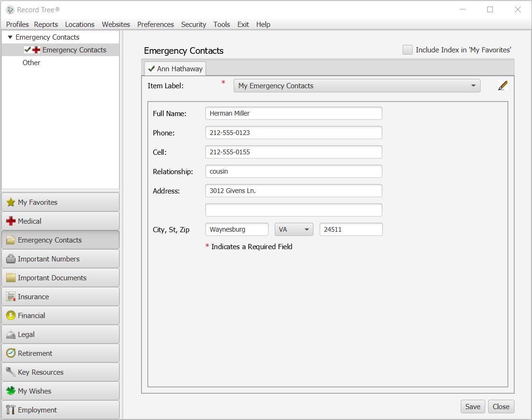Select the Key Resources wrench icon
Screen dimensions: 532x420
[x=10, y=372]
